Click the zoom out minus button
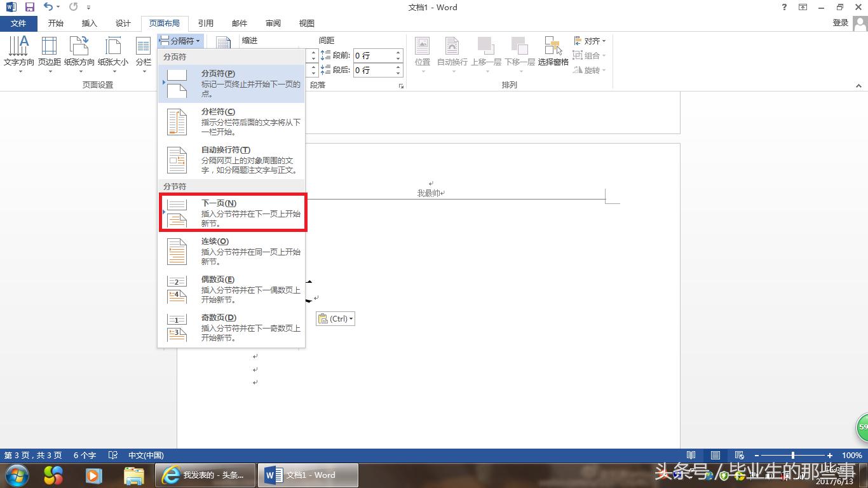 (x=756, y=456)
